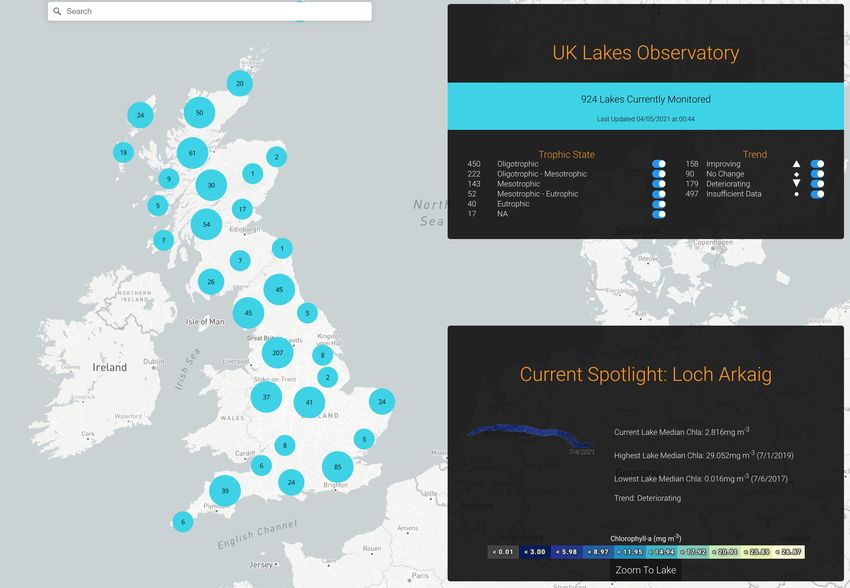
Task: Disable the Mesotrophic filter switch
Action: coord(659,184)
